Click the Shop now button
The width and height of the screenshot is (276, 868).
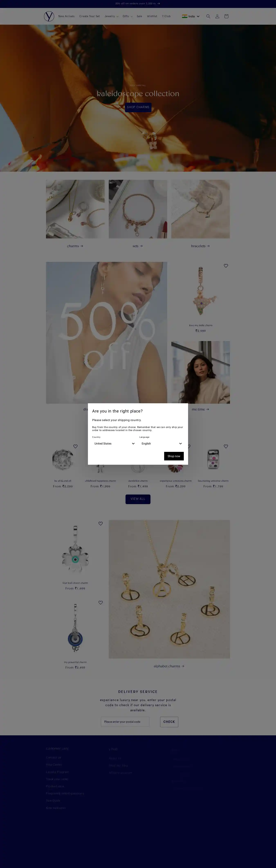(x=174, y=456)
